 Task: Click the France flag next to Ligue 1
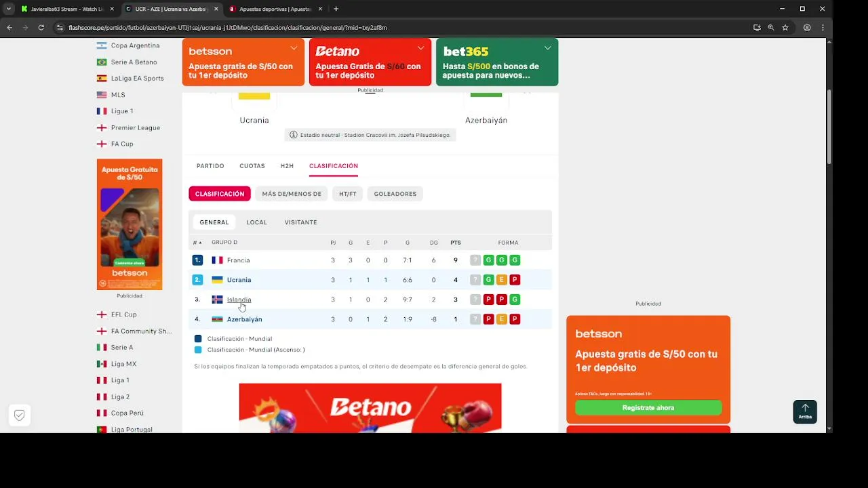coord(102,111)
